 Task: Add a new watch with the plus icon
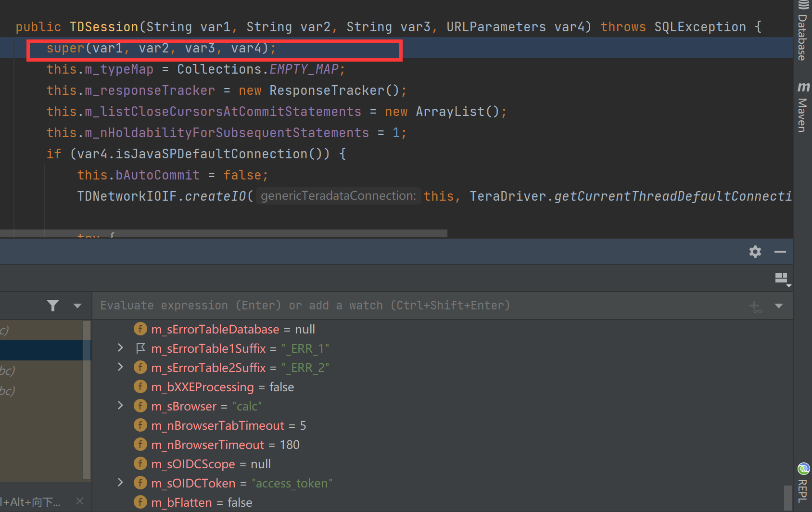click(x=755, y=306)
